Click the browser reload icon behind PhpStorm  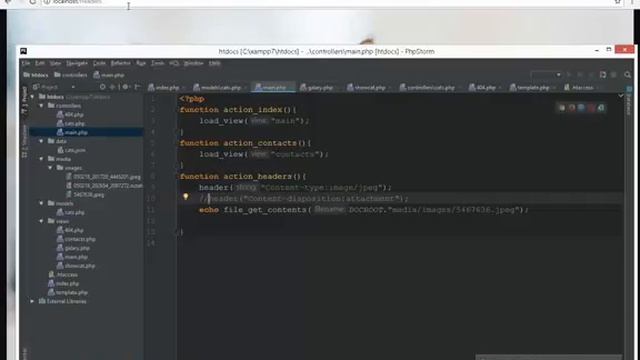click(33, 2)
